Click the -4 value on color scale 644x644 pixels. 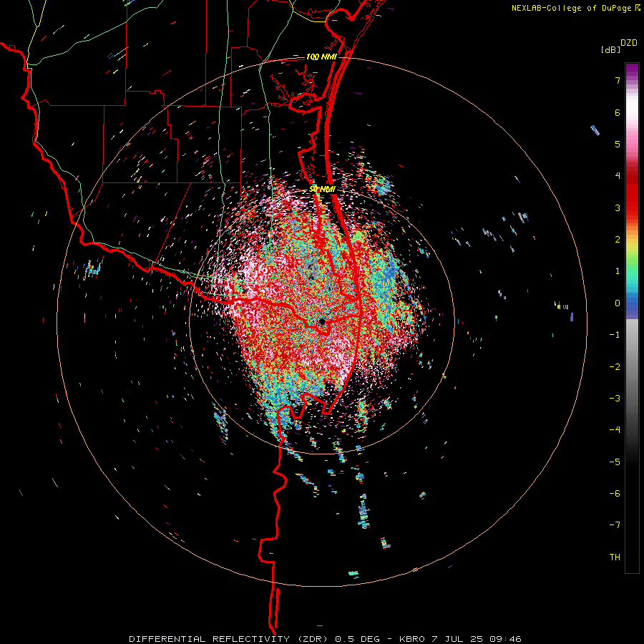click(615, 430)
